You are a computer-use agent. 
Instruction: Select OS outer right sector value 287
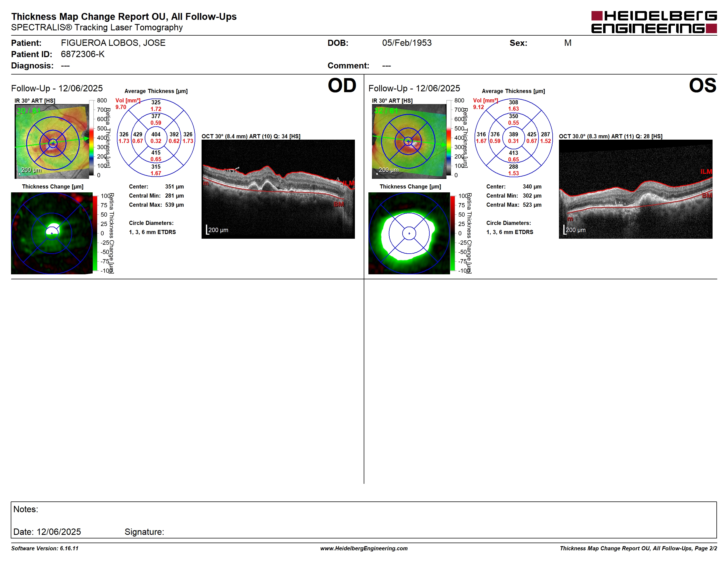(x=545, y=134)
